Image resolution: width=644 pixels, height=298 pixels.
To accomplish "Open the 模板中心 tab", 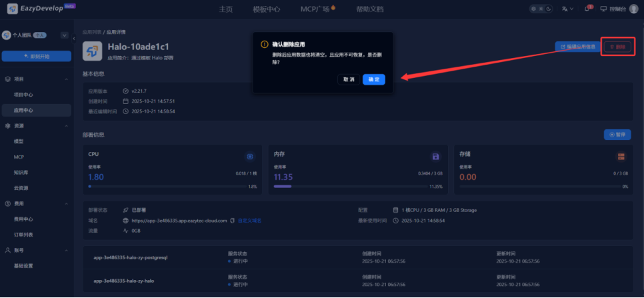I will tap(266, 9).
